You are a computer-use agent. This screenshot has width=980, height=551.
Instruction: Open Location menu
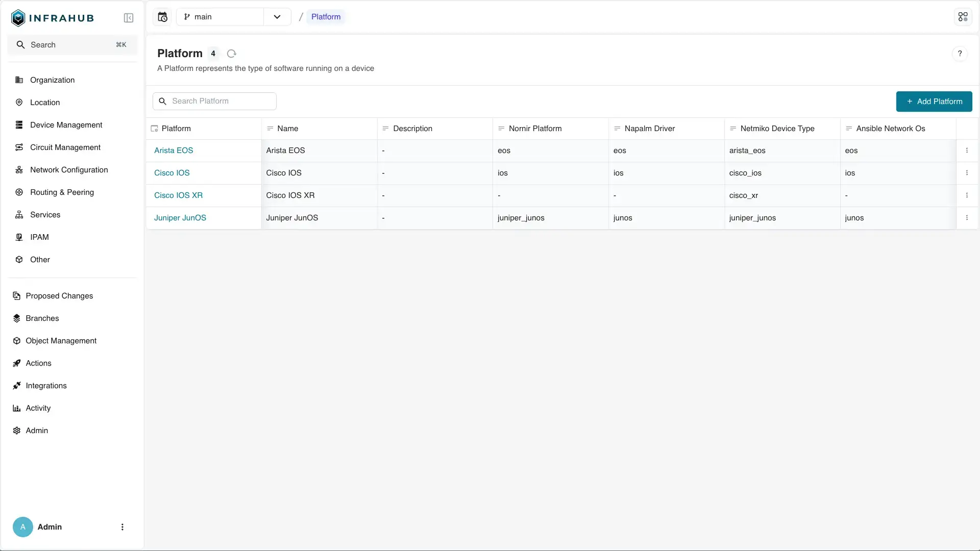click(x=72, y=103)
